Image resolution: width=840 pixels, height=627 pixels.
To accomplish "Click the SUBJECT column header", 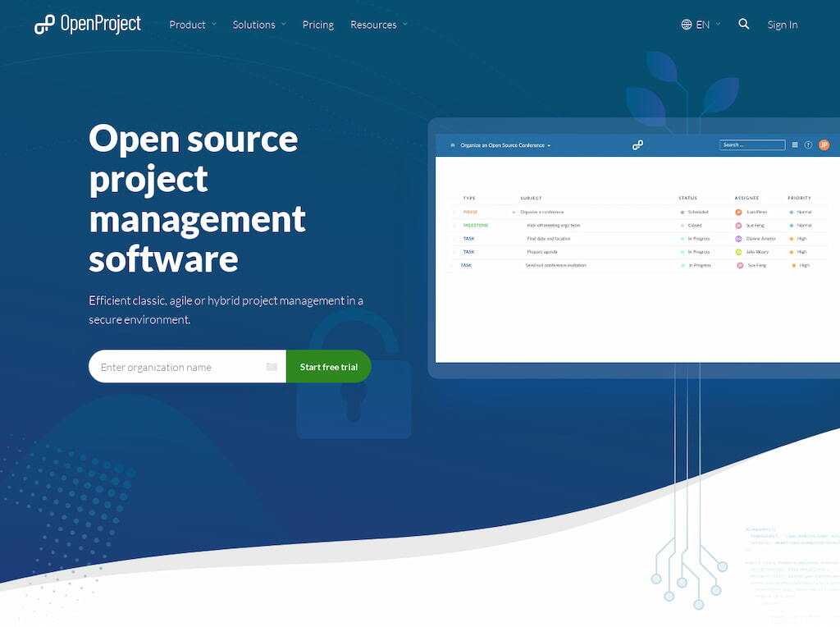I will click(x=531, y=199).
